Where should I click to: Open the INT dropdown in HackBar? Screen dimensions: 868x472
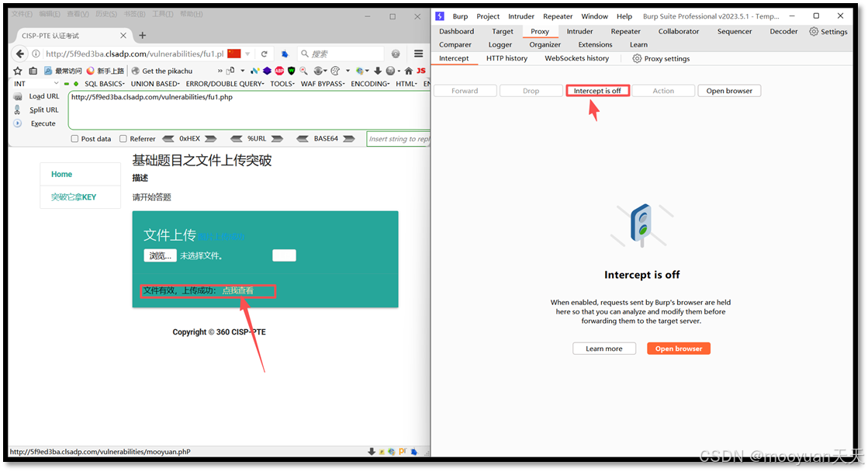coord(36,84)
